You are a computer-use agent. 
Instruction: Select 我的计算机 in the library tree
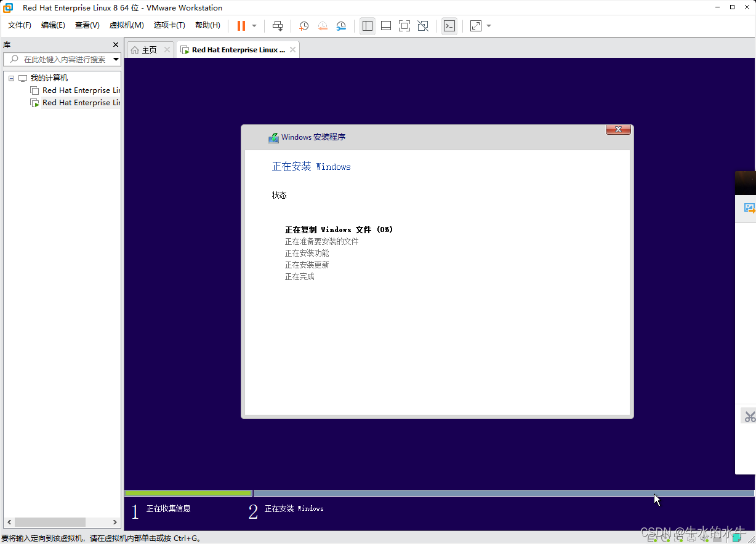(x=49, y=78)
